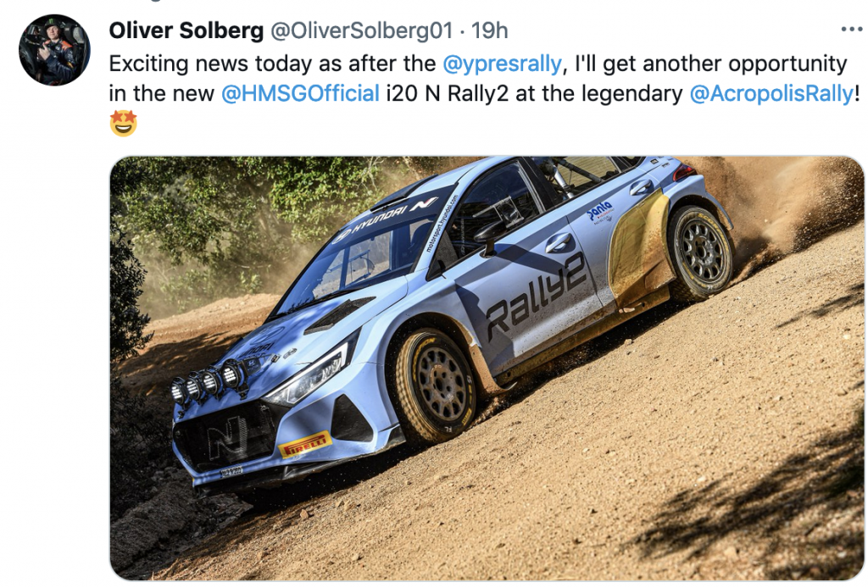This screenshot has height=588, width=868.
Task: Open Oliver Solberg's round profile avatar
Action: (x=54, y=50)
